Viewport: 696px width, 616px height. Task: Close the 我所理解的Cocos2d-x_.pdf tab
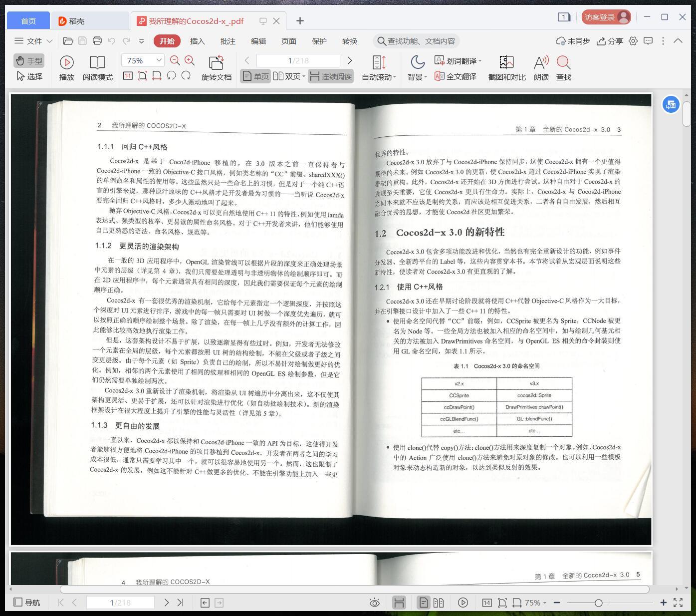(x=276, y=20)
